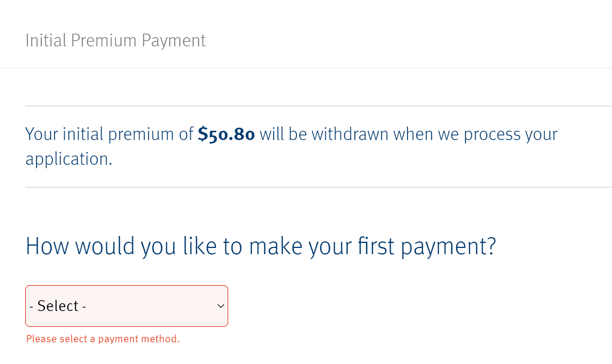Click "make your" in the payment question
Screen dimensions: 612x364
(300, 246)
